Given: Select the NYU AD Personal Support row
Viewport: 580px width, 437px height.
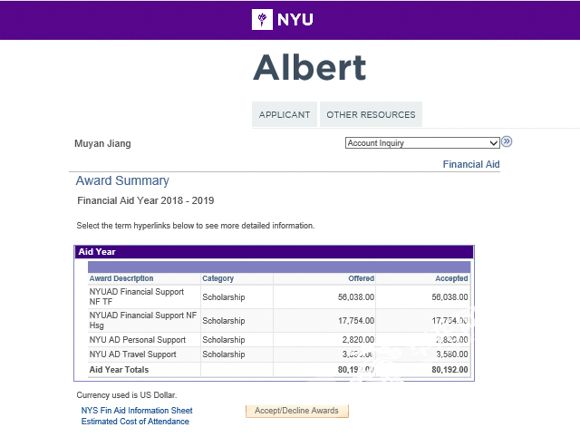Looking at the screenshot, I should pyautogui.click(x=279, y=340).
